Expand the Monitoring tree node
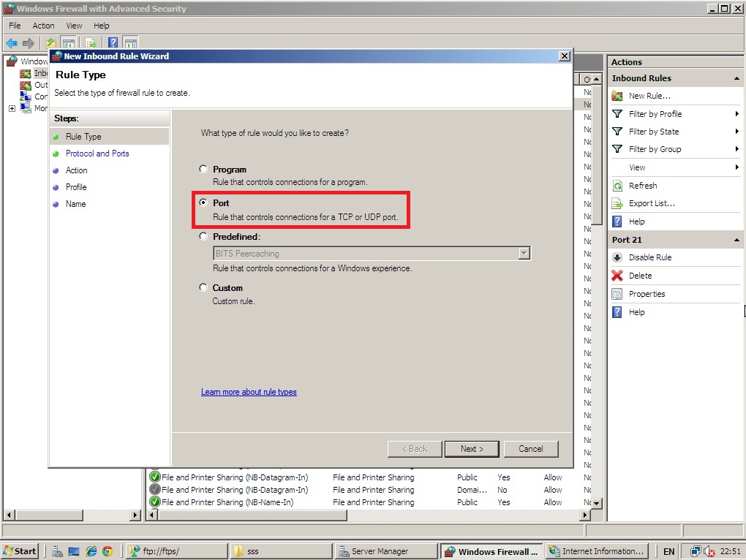 12,108
